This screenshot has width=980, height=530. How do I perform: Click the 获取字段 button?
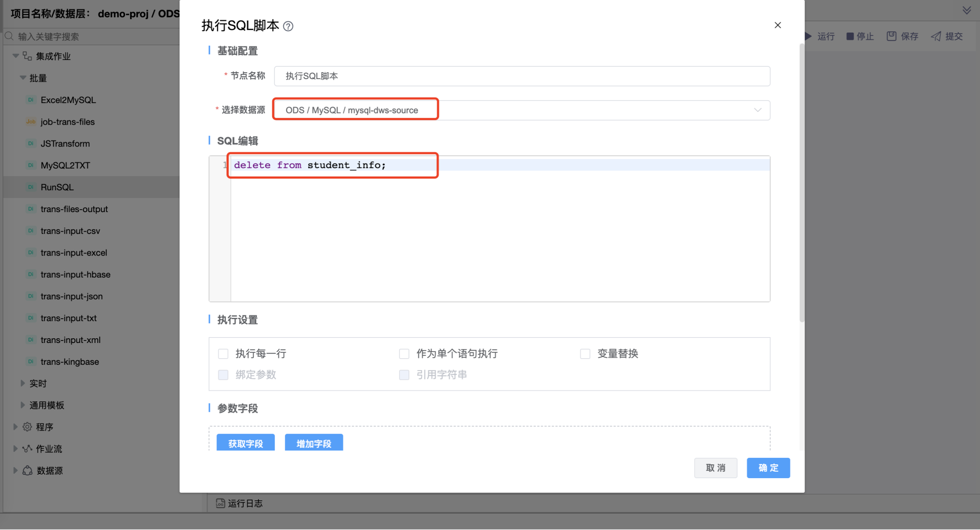click(245, 443)
